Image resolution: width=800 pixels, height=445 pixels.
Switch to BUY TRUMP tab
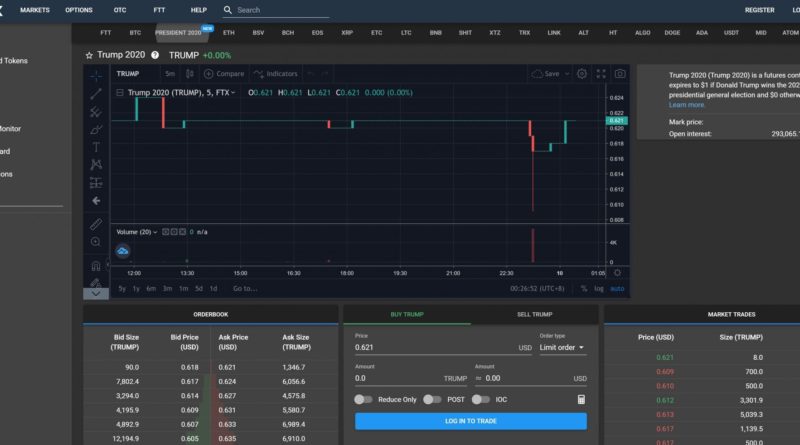click(407, 314)
